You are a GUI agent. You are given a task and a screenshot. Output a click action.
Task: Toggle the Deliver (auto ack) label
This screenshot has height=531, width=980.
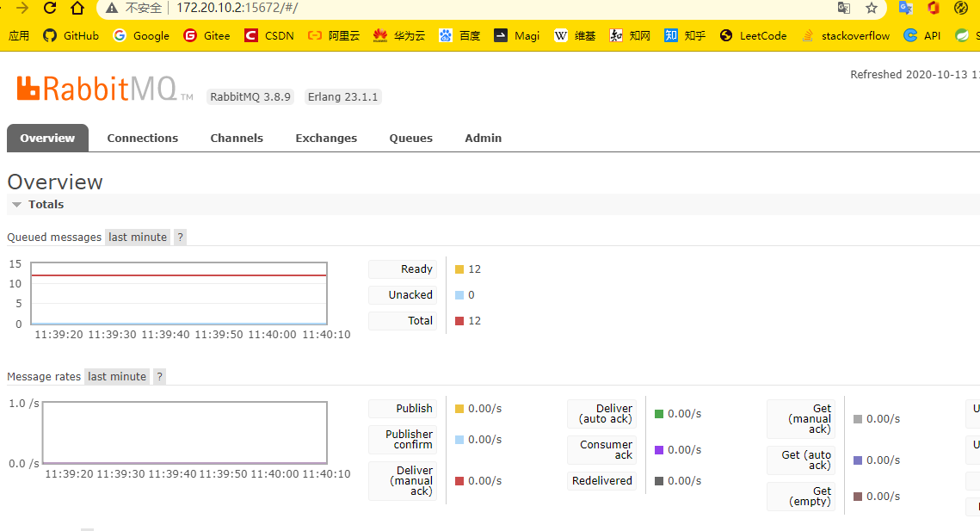tap(602, 413)
